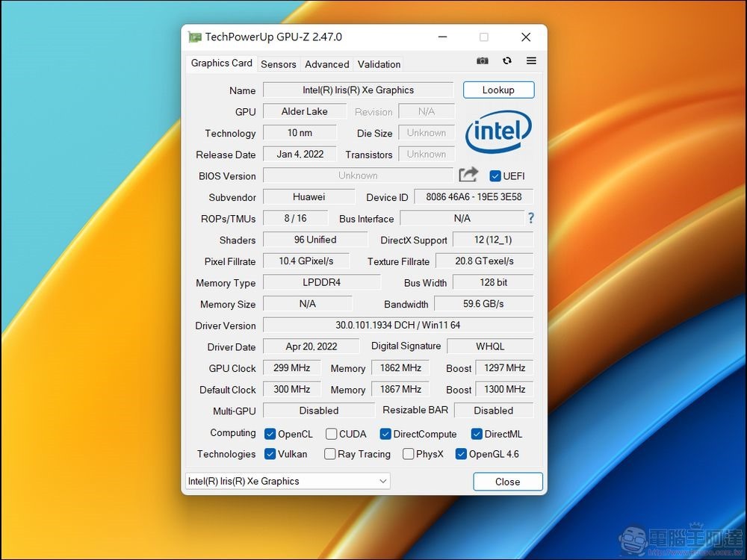Export BIOS using the share arrow icon
Screen dimensions: 747x560
coord(468,174)
